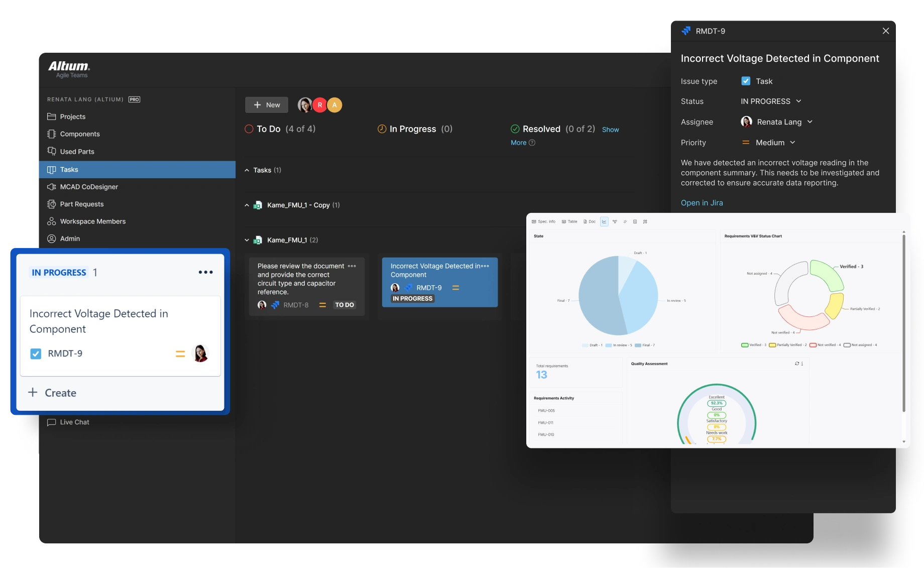The width and height of the screenshot is (924, 568).
Task: Click the Components sidebar icon
Action: click(51, 134)
